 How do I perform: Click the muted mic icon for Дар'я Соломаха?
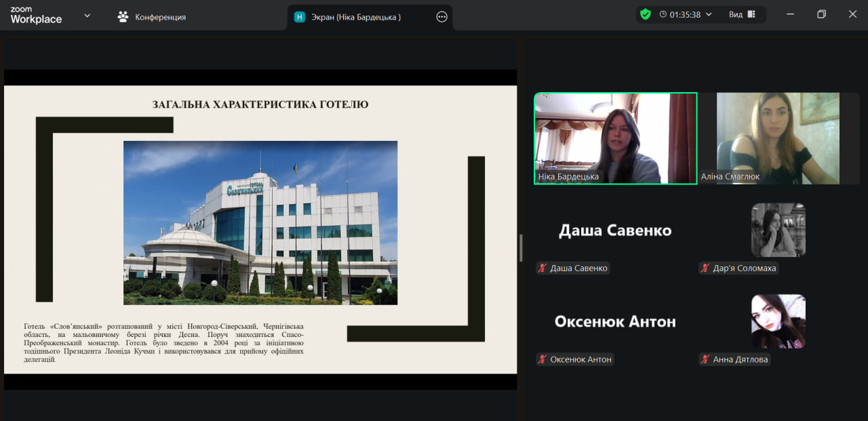(705, 268)
